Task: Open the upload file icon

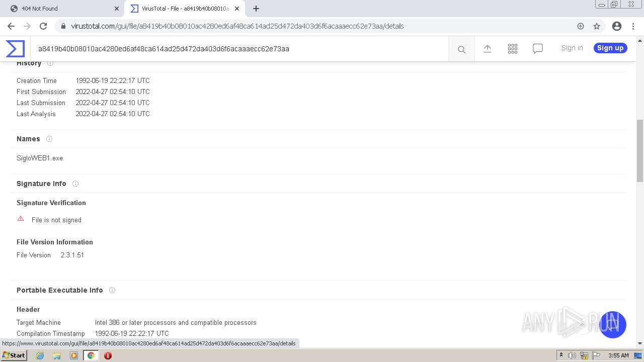Action: [x=488, y=49]
